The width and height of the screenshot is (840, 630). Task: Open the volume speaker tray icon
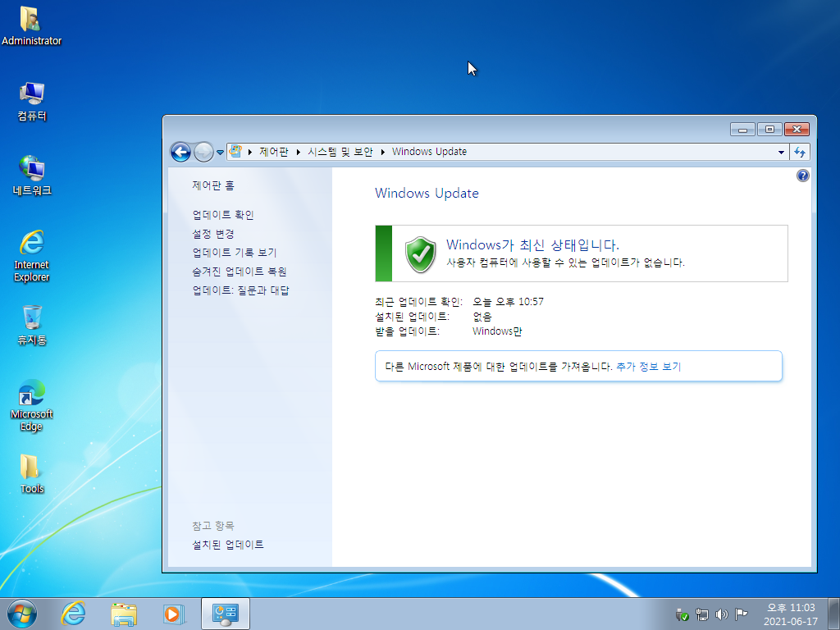pos(722,614)
